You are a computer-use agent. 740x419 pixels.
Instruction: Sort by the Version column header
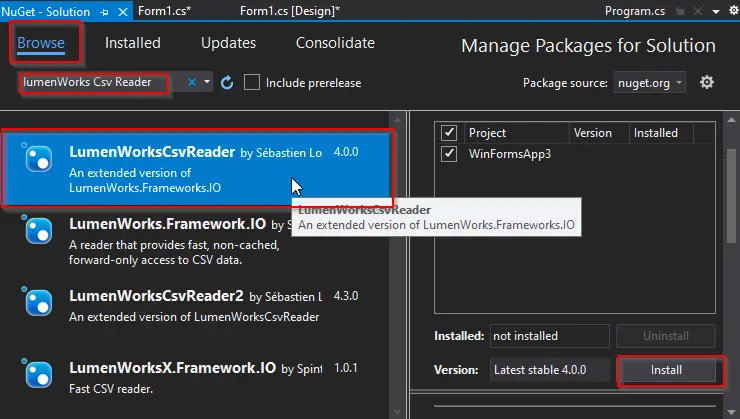click(x=599, y=133)
